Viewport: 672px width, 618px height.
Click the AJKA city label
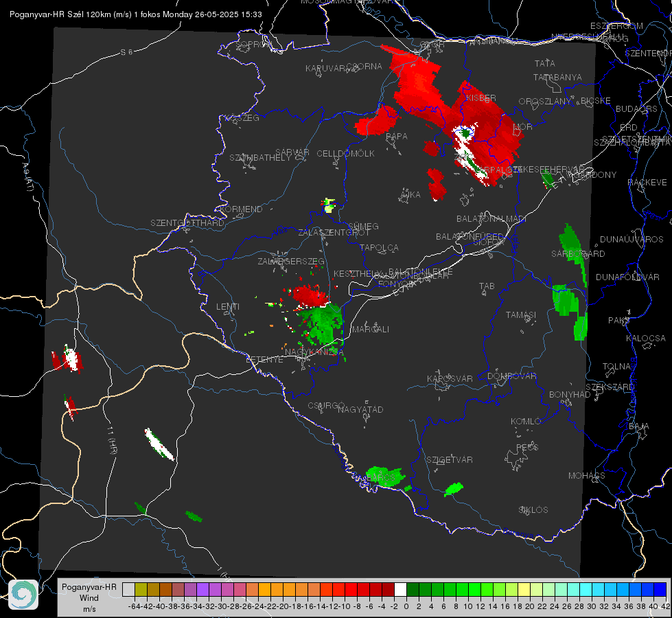coord(410,195)
